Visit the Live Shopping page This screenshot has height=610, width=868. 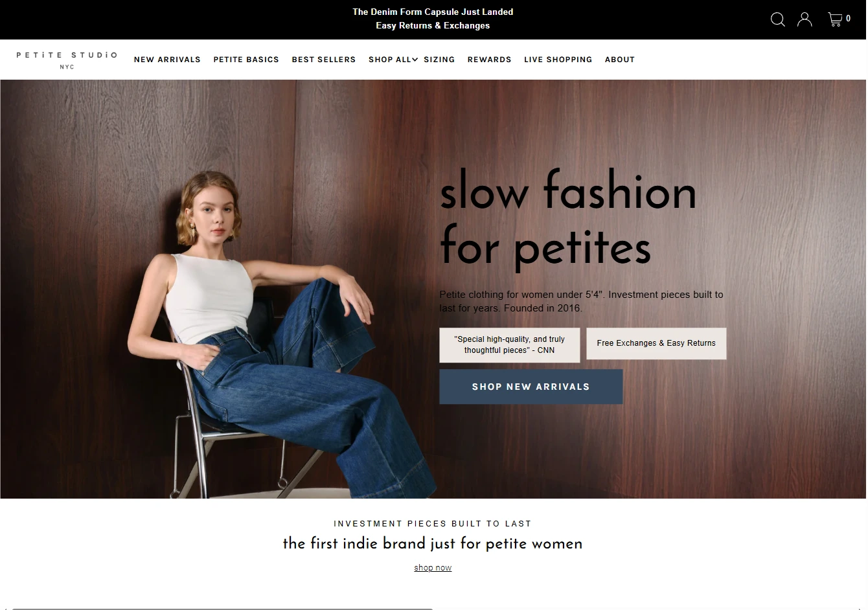click(x=558, y=60)
